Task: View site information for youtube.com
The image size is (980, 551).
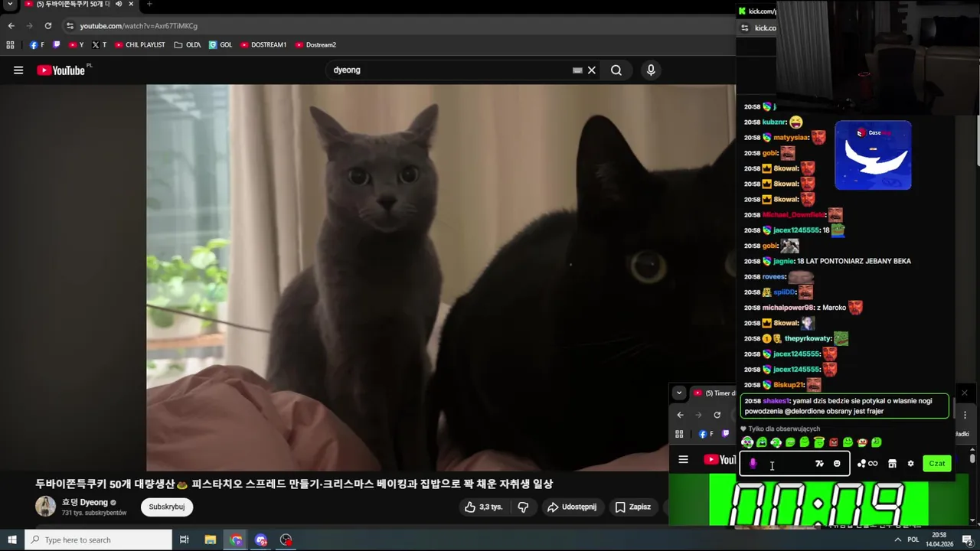Action: 70,26
